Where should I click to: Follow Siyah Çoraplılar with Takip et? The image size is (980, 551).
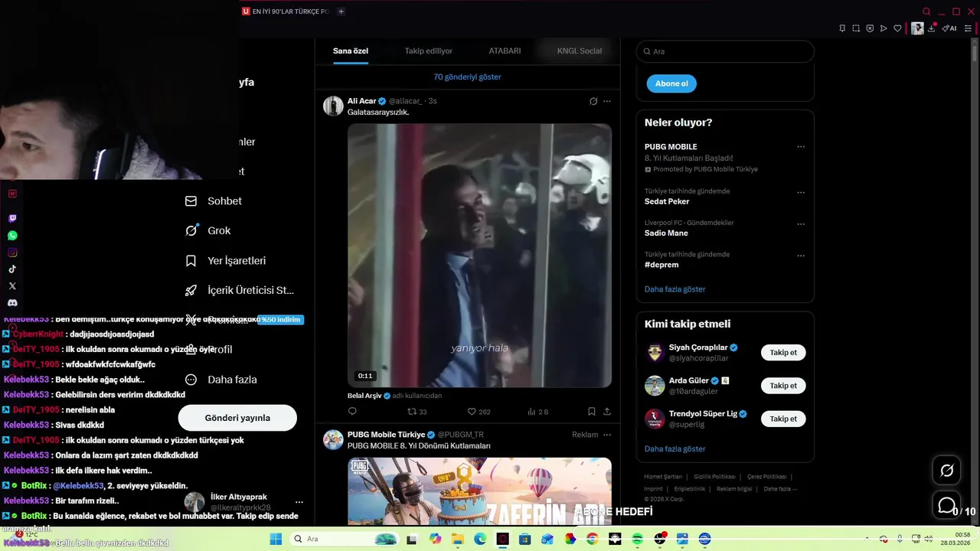click(x=783, y=353)
